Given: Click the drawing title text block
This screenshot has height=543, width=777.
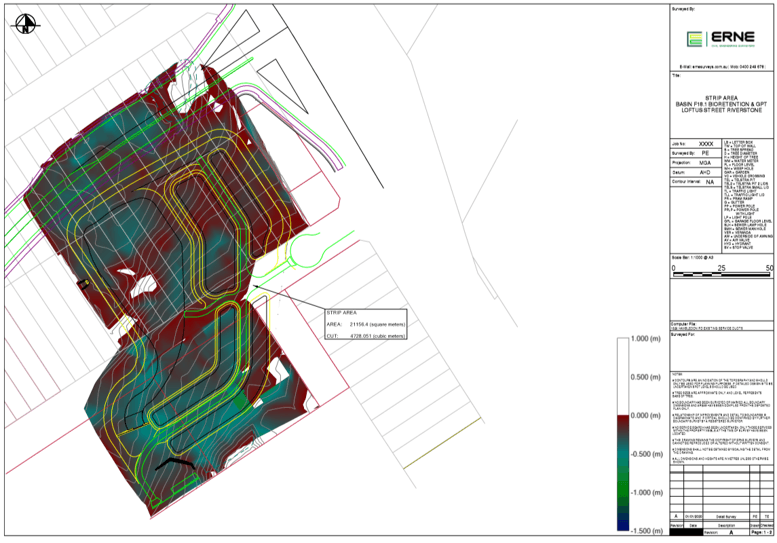Looking at the screenshot, I should (x=719, y=106).
